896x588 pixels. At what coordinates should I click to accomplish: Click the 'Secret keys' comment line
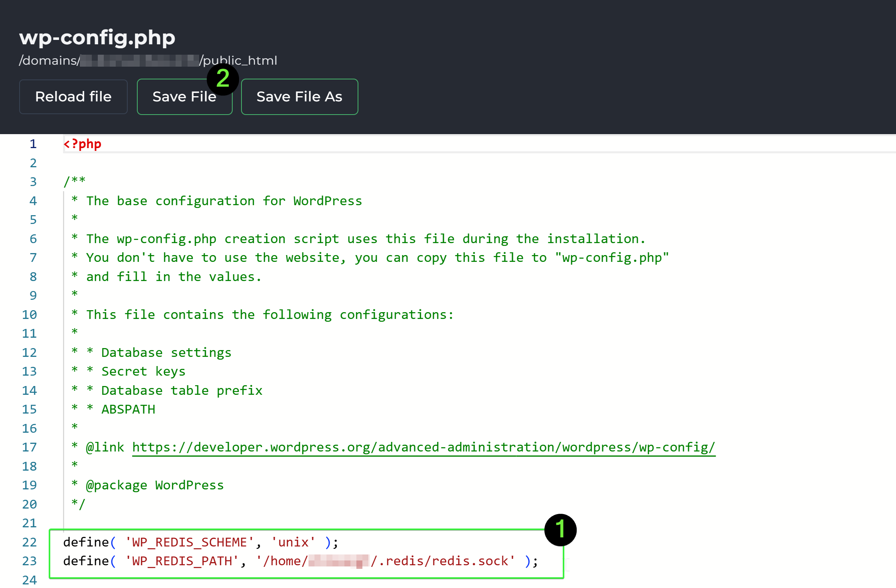[143, 371]
